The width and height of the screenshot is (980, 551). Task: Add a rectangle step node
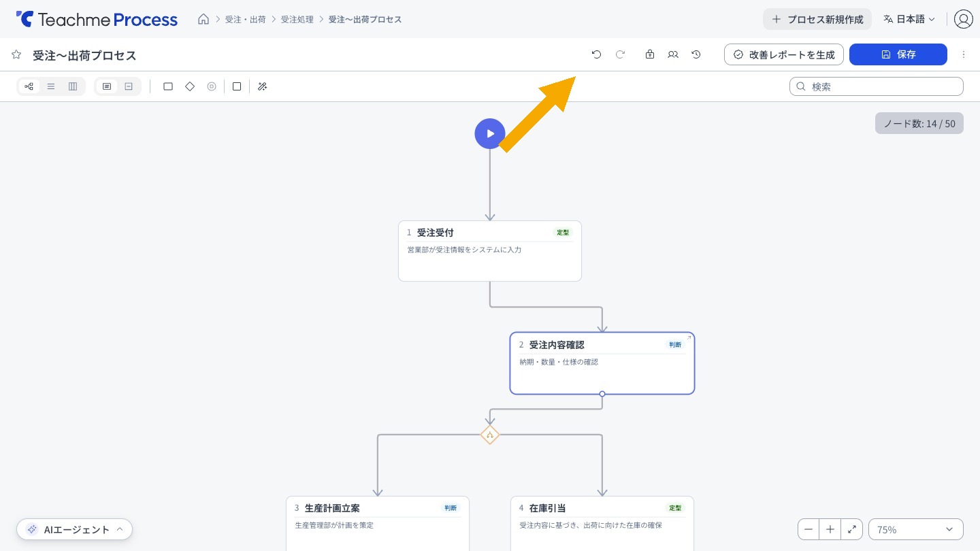click(x=168, y=86)
